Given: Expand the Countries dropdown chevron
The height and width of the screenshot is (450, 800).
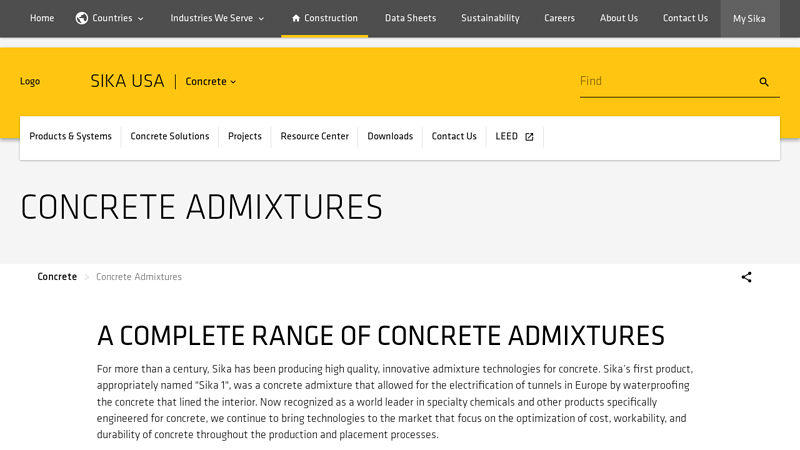Looking at the screenshot, I should (x=141, y=19).
